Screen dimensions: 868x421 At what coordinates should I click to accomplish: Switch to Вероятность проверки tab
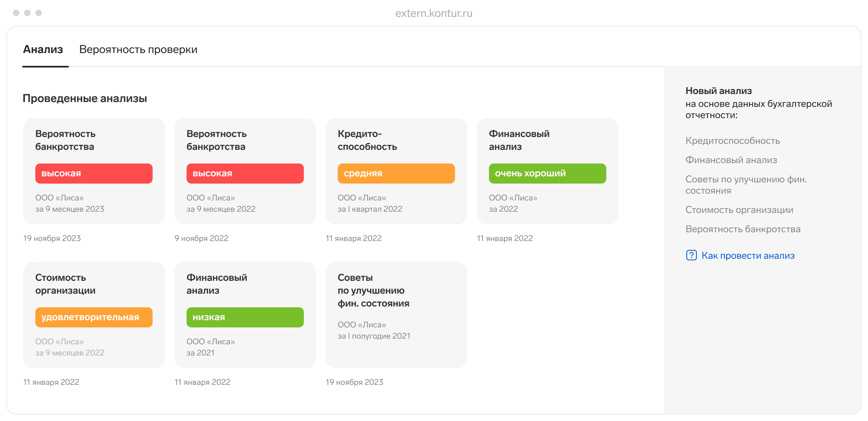(x=138, y=49)
